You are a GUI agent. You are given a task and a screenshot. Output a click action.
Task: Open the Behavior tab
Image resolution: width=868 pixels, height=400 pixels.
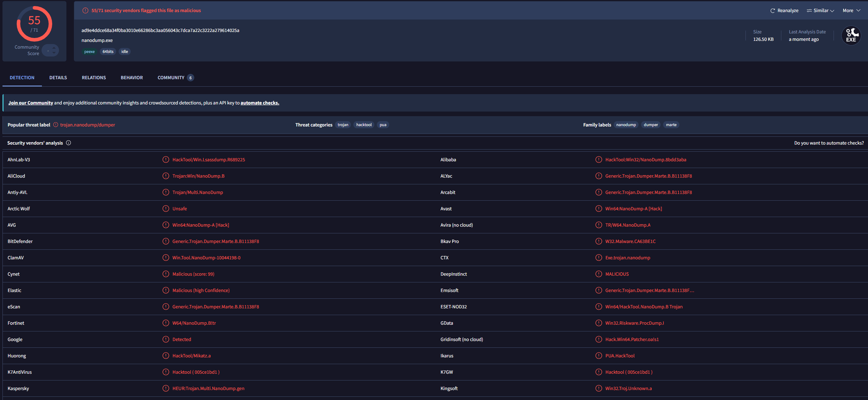coord(132,77)
